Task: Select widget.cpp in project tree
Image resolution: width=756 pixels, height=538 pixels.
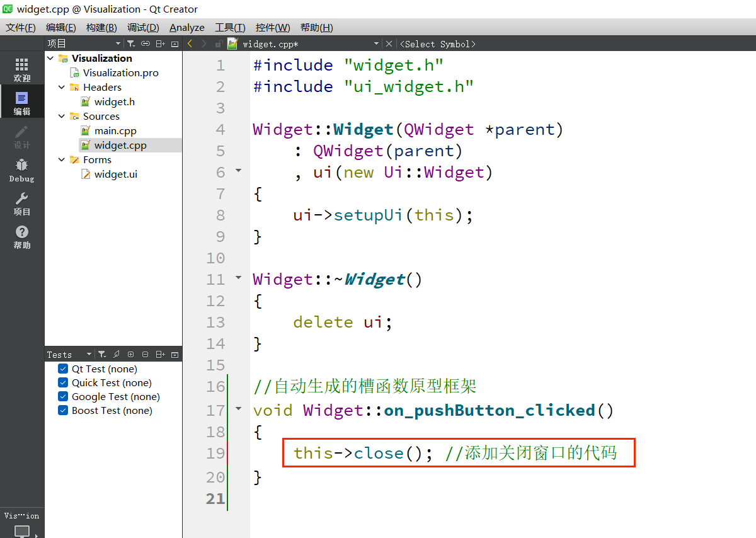Action: 120,145
